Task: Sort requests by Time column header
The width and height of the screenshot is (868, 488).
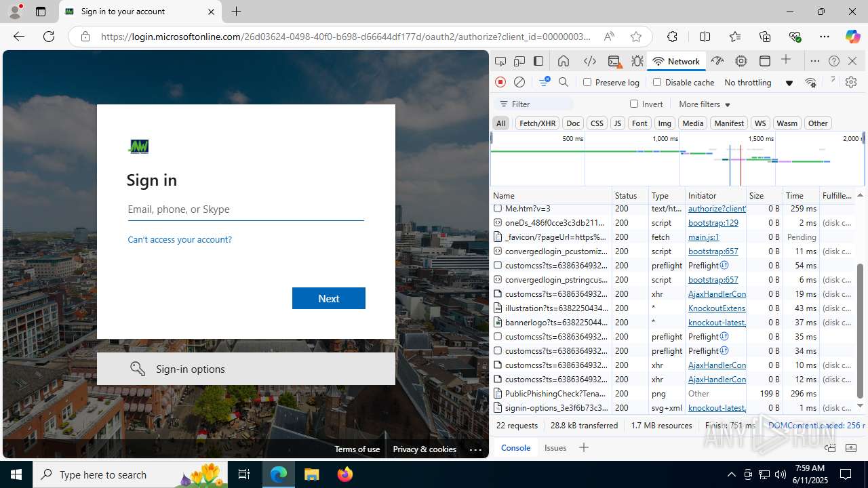Action: 801,195
